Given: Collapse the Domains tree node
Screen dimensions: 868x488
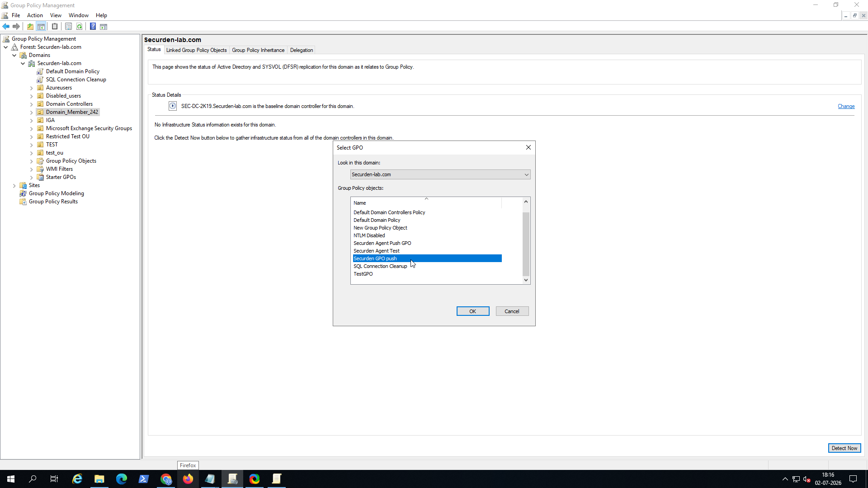Looking at the screenshot, I should 14,55.
